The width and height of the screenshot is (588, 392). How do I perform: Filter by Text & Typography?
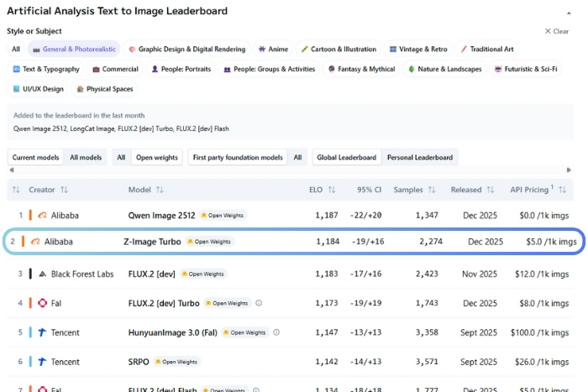click(x=46, y=69)
